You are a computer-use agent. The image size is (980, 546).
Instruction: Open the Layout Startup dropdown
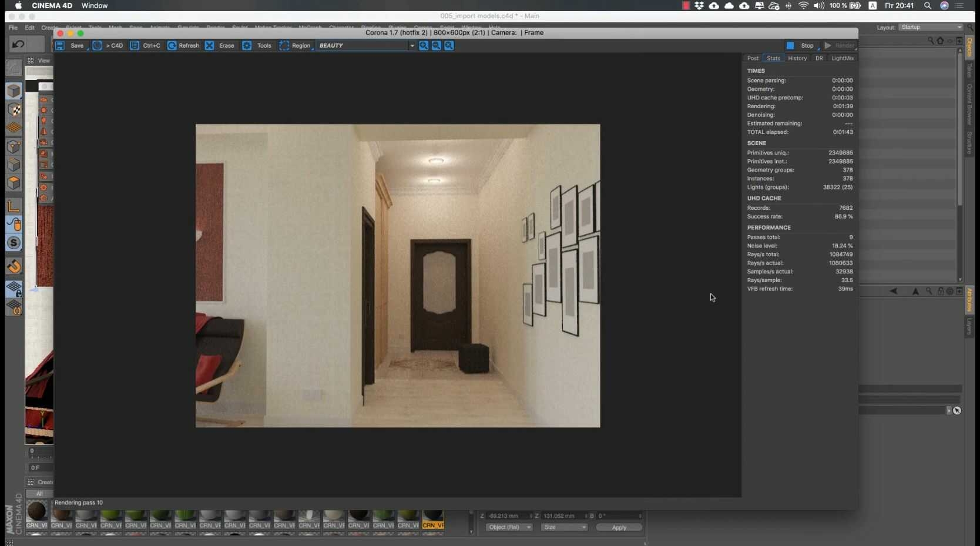pyautogui.click(x=931, y=27)
